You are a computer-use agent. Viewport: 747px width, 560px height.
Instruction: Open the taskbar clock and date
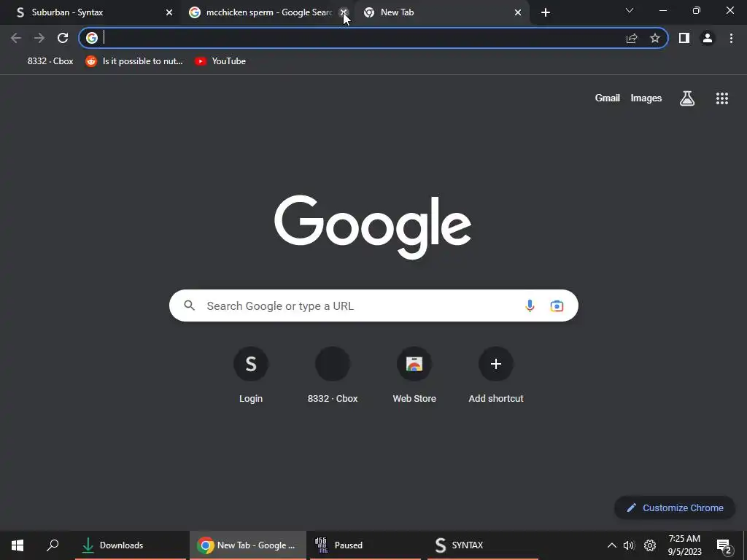(x=684, y=545)
